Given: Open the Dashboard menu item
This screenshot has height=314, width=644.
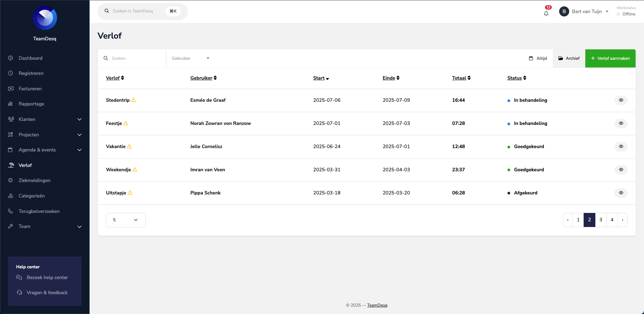Looking at the screenshot, I should pos(30,58).
